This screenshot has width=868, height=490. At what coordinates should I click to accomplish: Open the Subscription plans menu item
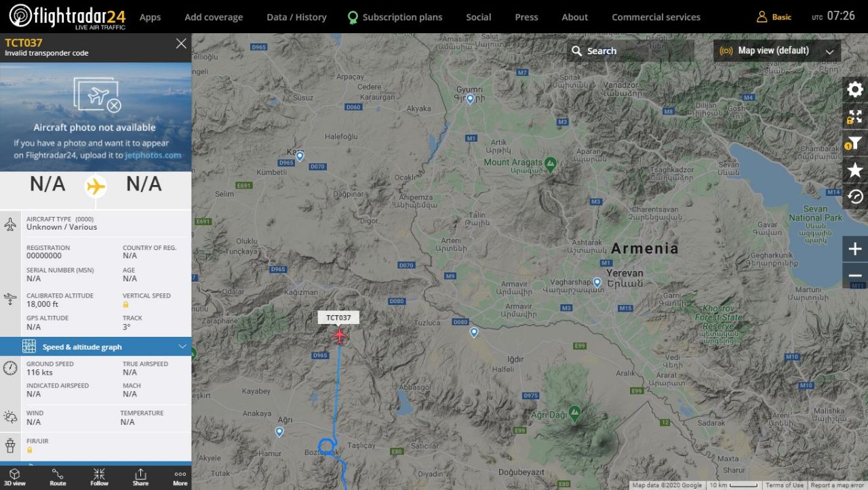pyautogui.click(x=395, y=17)
